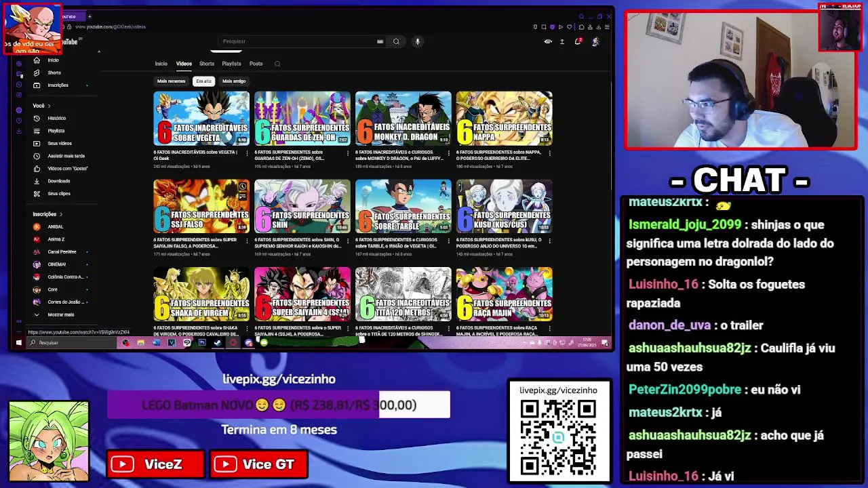Open the browser hamburger menu
This screenshot has width=868, height=488.
(x=607, y=27)
